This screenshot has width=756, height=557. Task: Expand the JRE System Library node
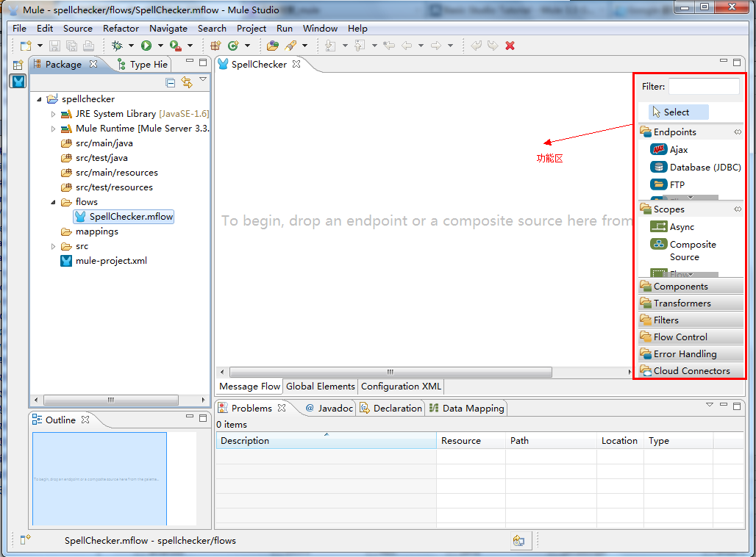(x=53, y=114)
